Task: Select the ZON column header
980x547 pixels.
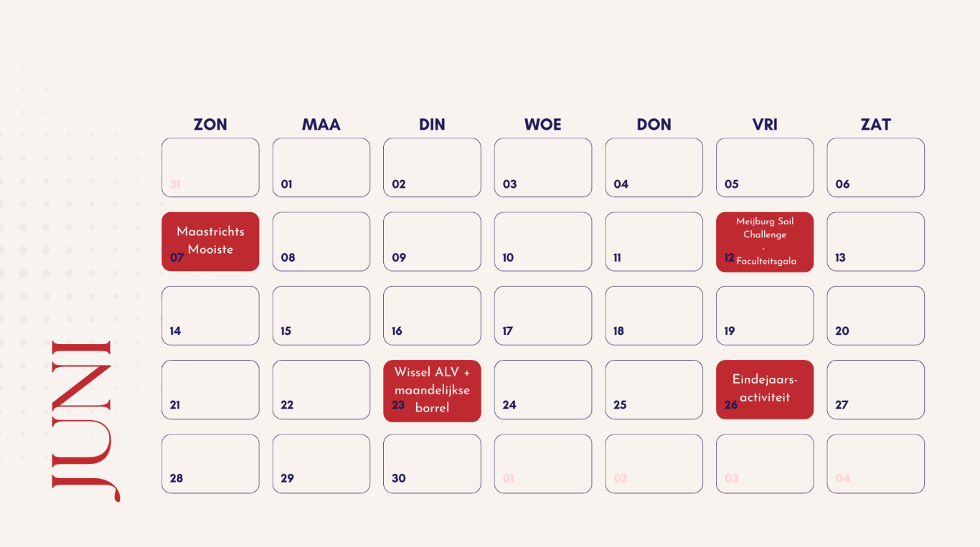Action: [x=210, y=125]
